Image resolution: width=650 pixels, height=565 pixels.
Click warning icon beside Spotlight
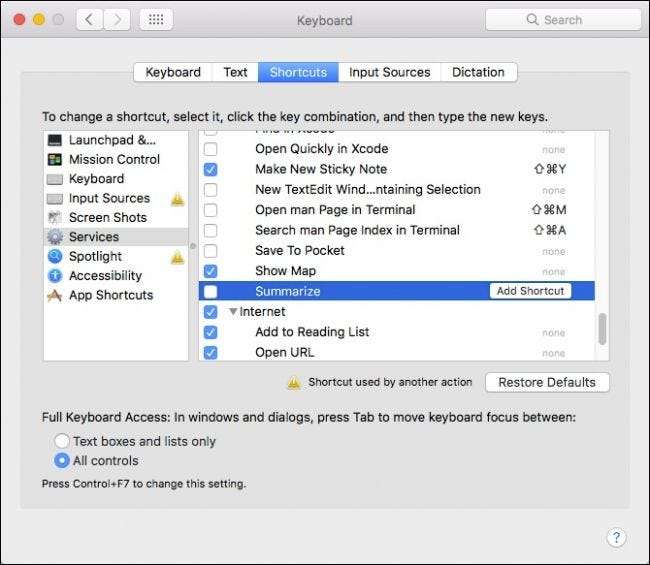coord(177,257)
